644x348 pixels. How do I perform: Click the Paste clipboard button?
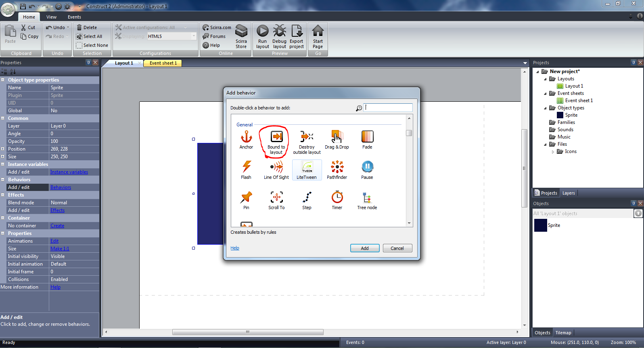click(x=10, y=34)
